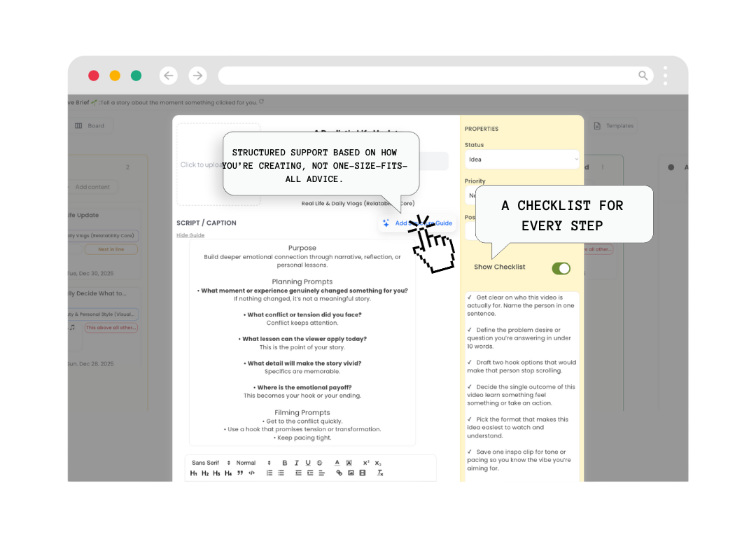Click Add content button in board column

click(x=92, y=187)
